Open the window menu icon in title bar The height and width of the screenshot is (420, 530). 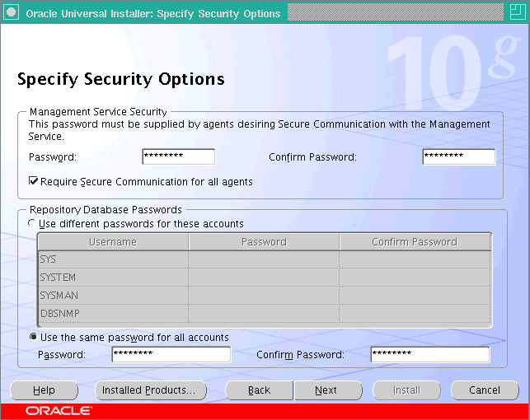12,13
